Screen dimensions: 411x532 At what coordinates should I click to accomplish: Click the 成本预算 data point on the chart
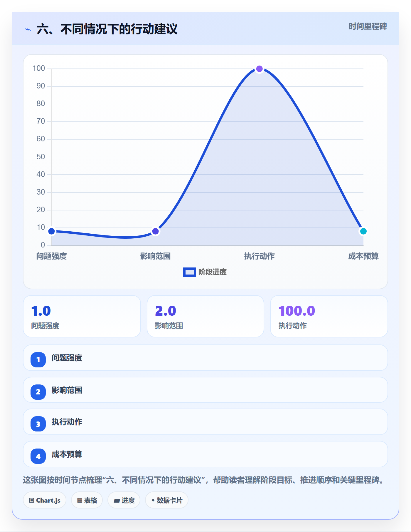tap(363, 231)
